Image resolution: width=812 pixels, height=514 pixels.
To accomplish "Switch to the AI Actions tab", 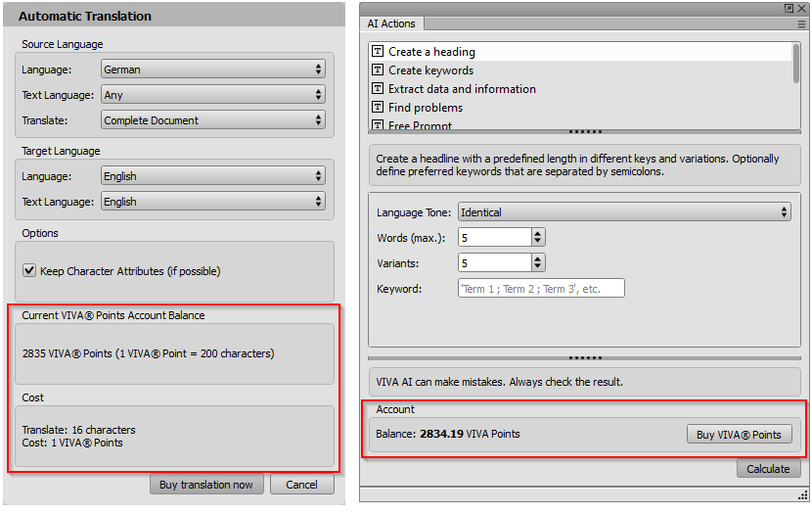I will pyautogui.click(x=392, y=23).
